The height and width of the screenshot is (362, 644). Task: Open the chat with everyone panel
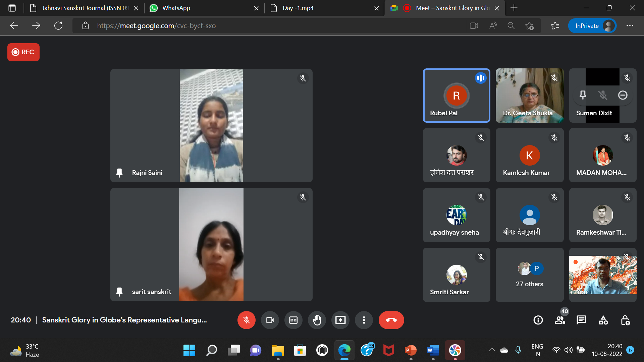tap(581, 320)
